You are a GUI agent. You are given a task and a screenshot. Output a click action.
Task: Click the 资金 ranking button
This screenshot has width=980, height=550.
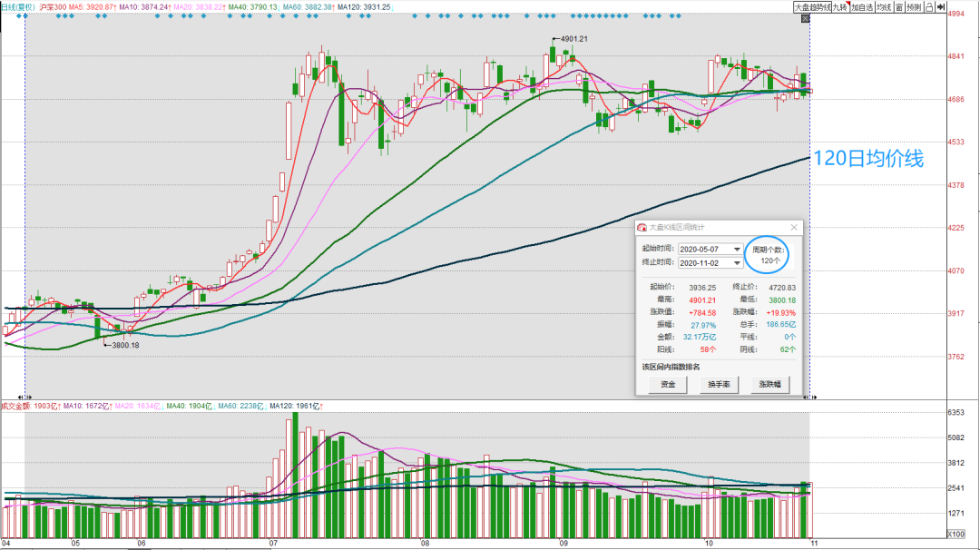pos(668,385)
